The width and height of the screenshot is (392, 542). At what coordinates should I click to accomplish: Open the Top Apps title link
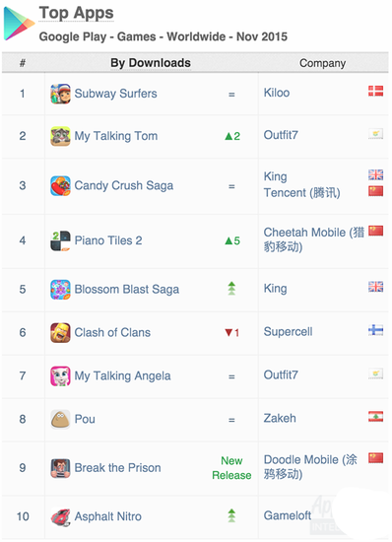coord(76,13)
